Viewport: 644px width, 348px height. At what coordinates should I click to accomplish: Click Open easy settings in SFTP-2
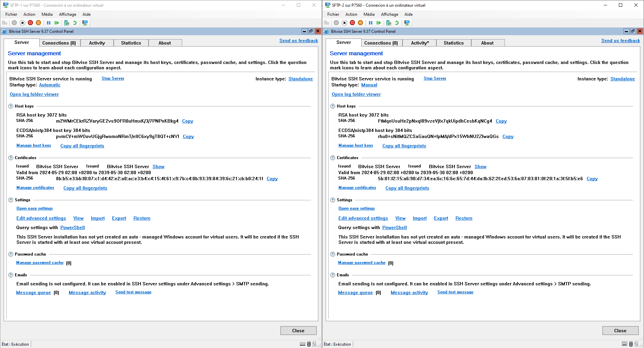357,208
